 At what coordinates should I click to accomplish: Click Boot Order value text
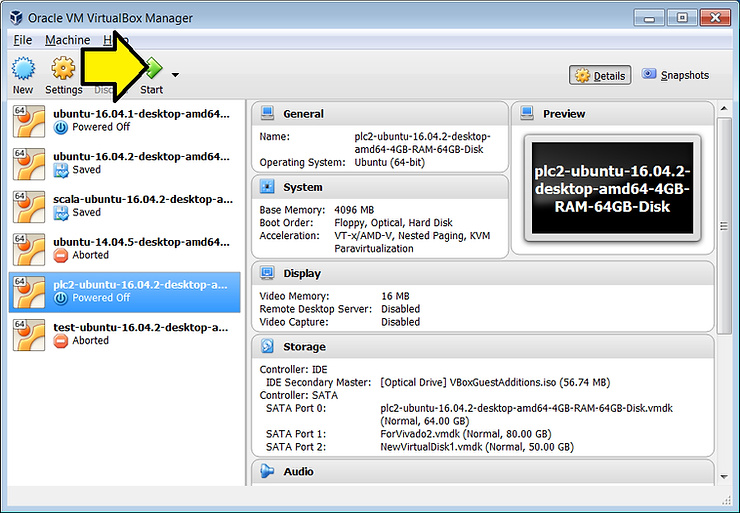click(x=393, y=223)
